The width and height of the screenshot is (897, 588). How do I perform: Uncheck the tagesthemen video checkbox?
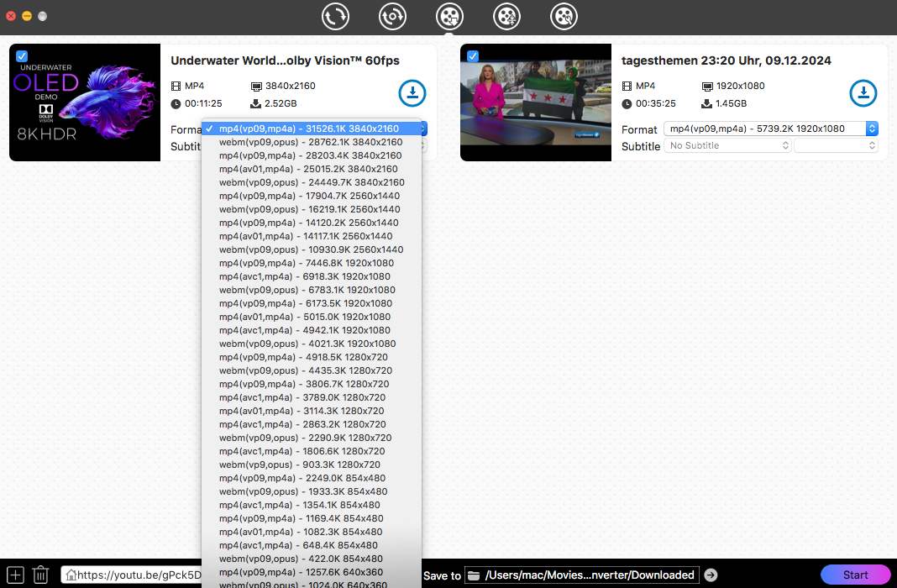pyautogui.click(x=473, y=56)
